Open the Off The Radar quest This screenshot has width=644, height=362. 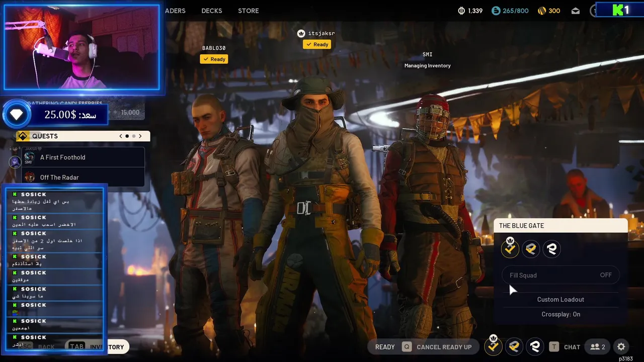point(84,177)
